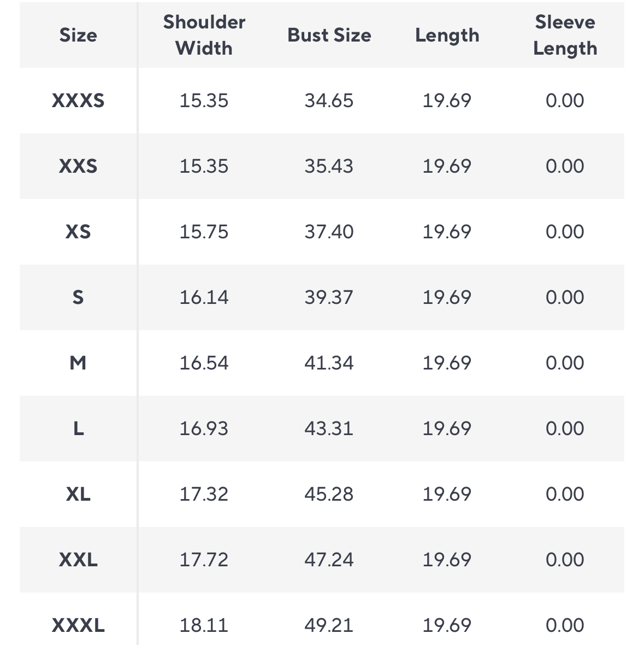
Task: Click the 47.24 bust size value
Action: pos(329,560)
